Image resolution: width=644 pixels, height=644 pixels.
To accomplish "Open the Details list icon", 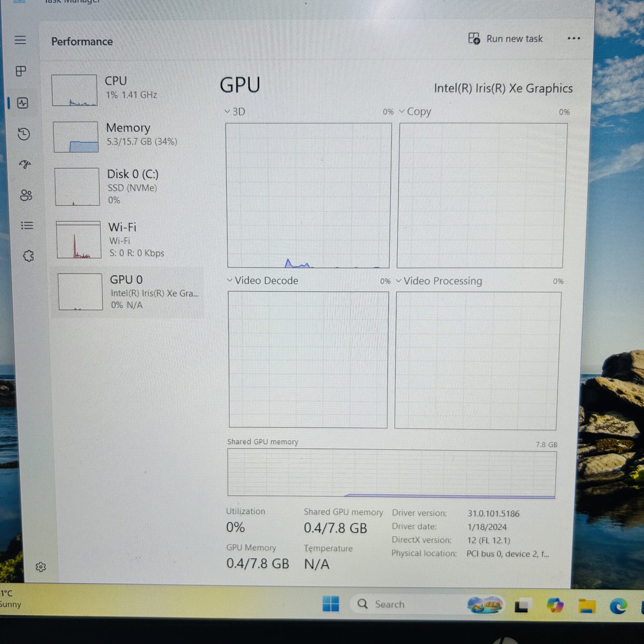I will click(27, 225).
